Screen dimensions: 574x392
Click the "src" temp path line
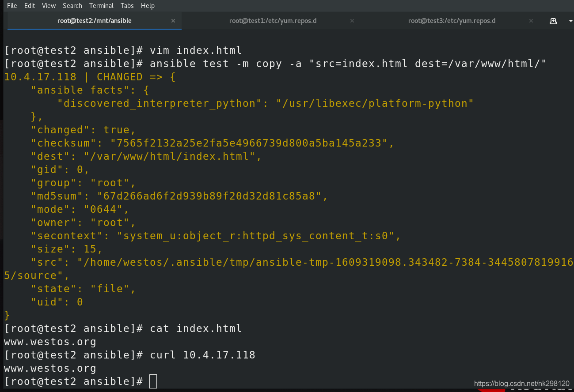click(x=302, y=262)
